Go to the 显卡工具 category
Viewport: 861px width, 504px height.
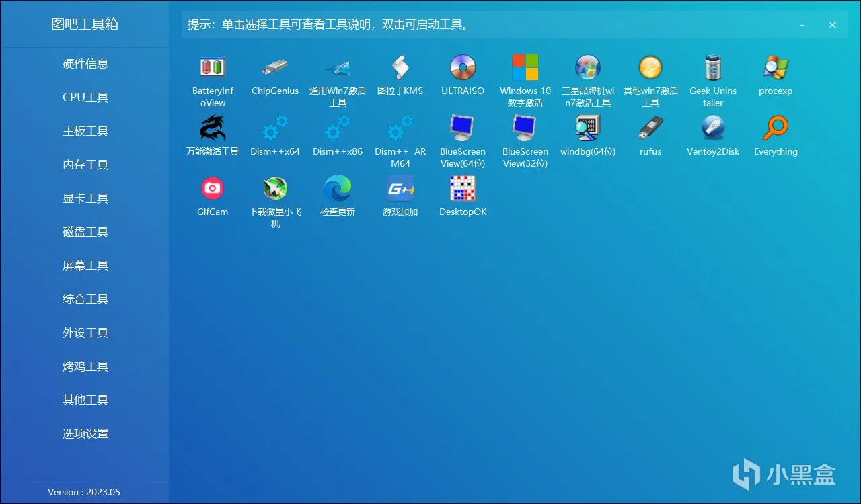coord(85,198)
